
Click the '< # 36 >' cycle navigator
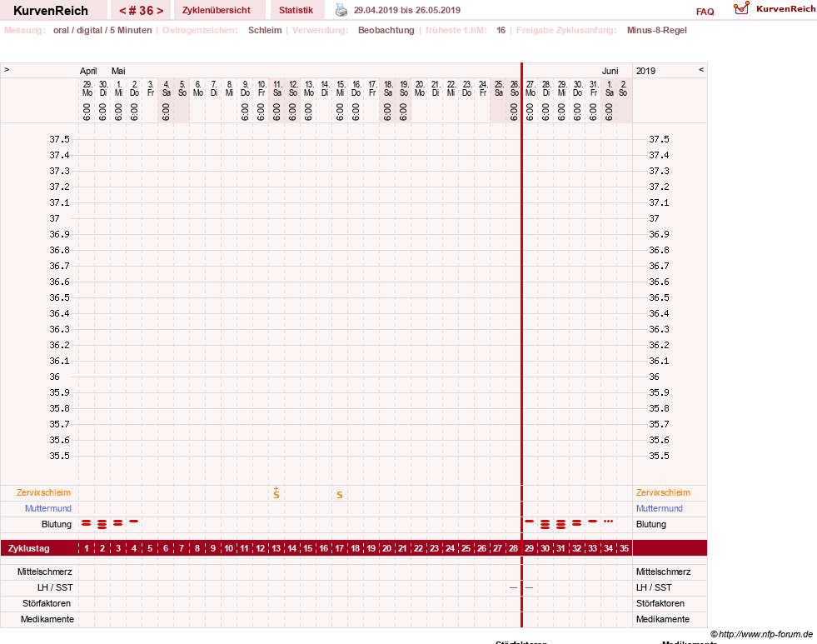142,11
